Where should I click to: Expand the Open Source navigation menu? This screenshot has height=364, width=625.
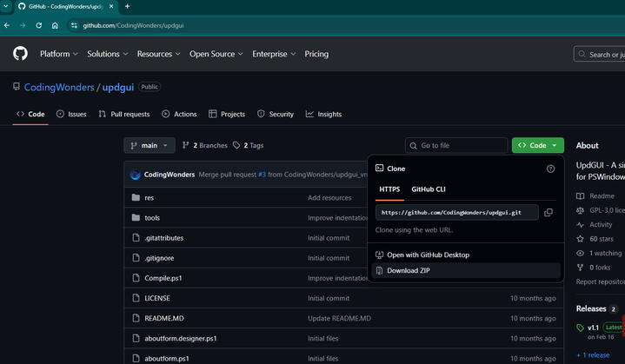click(216, 54)
